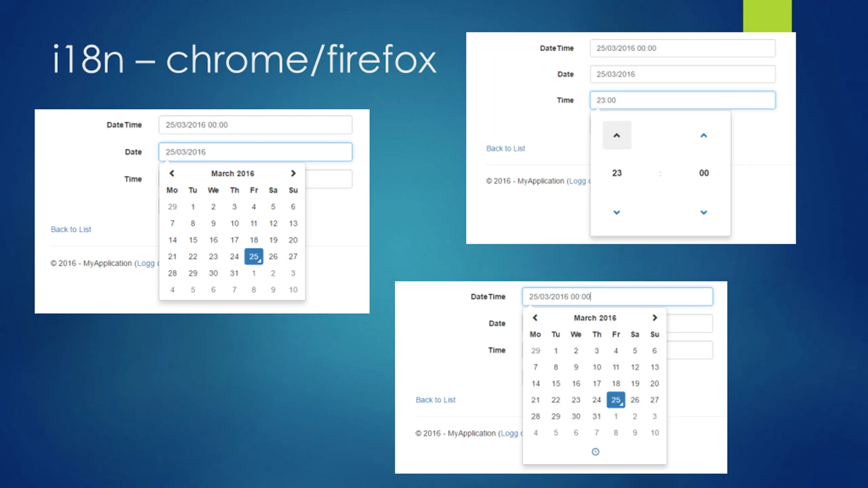Image resolution: width=868 pixels, height=488 pixels.
Task: Pick day 16 in left calendar
Action: point(213,240)
